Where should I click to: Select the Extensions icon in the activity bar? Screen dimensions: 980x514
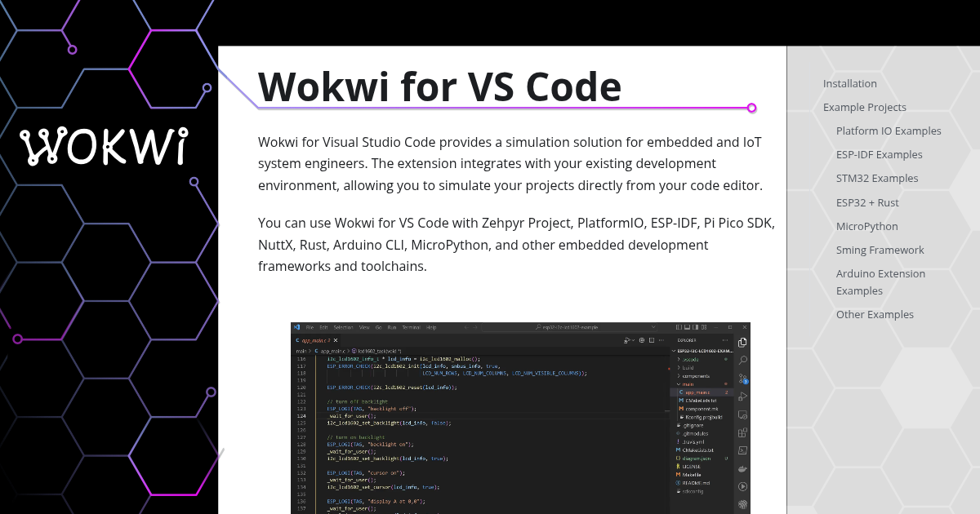pos(742,432)
